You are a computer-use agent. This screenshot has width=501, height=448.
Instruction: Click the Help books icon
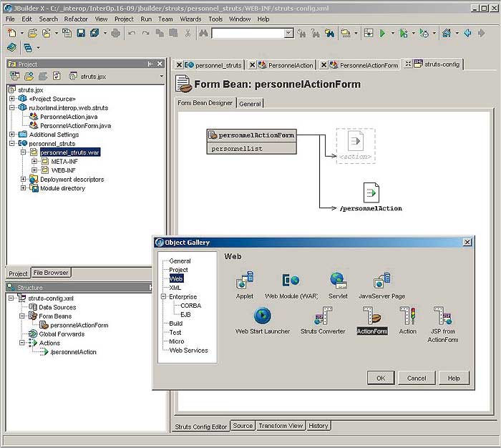[12, 48]
